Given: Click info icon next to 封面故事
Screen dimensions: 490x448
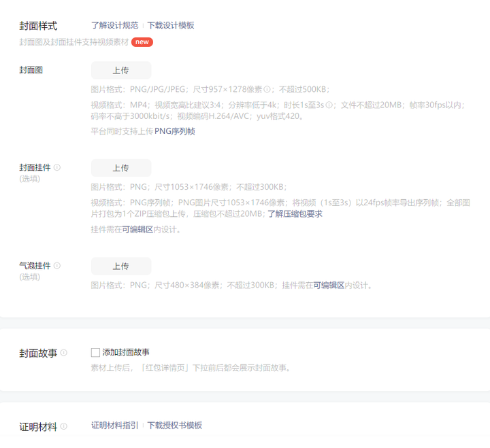Looking at the screenshot, I should tap(64, 353).
